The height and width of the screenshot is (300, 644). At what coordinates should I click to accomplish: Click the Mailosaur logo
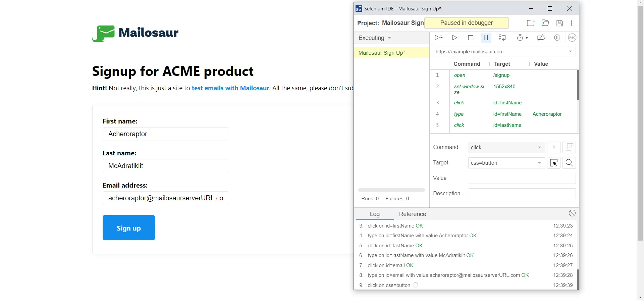point(135,33)
